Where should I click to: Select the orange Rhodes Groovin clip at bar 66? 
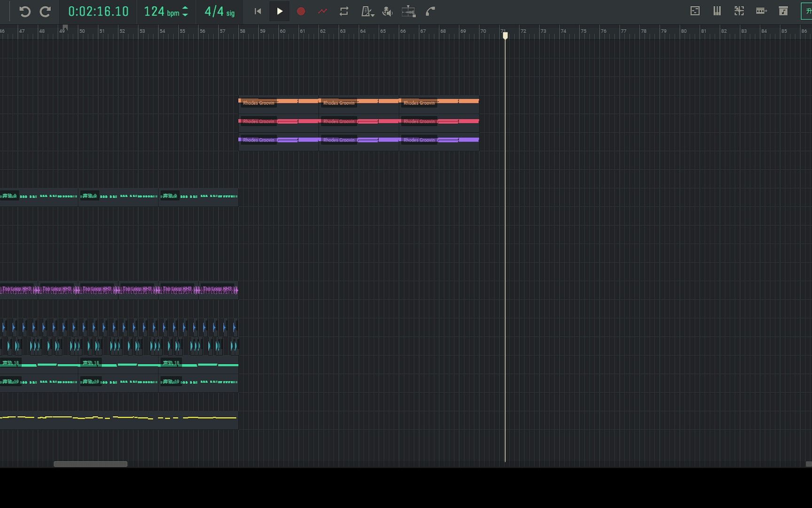click(439, 105)
